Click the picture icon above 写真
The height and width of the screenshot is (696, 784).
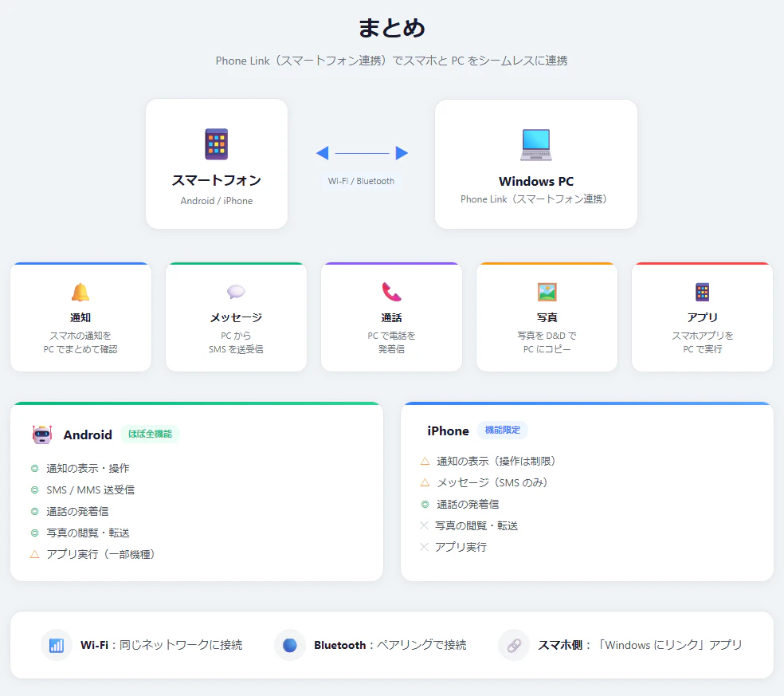[x=547, y=293]
